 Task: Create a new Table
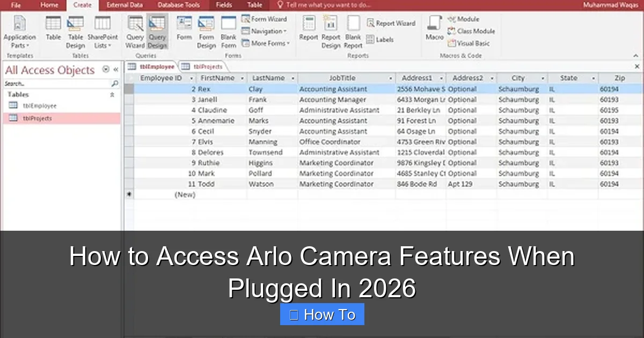53,30
